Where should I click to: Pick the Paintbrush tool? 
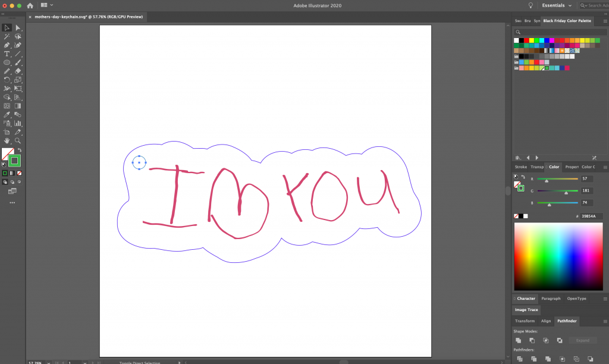point(18,62)
